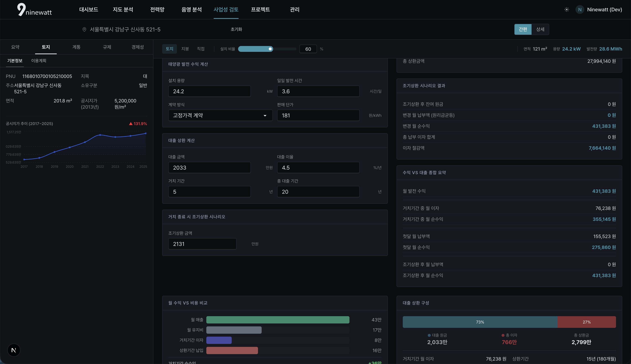Image resolution: width=631 pixels, height=364 pixels.
Task: Open the 대시보드 menu
Action: pyautogui.click(x=89, y=9)
